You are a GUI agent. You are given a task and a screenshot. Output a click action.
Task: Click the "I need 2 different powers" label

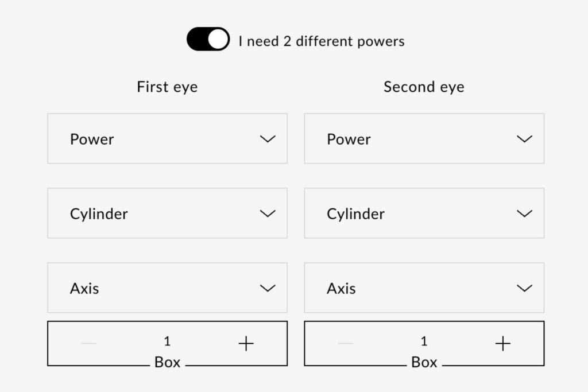(322, 41)
